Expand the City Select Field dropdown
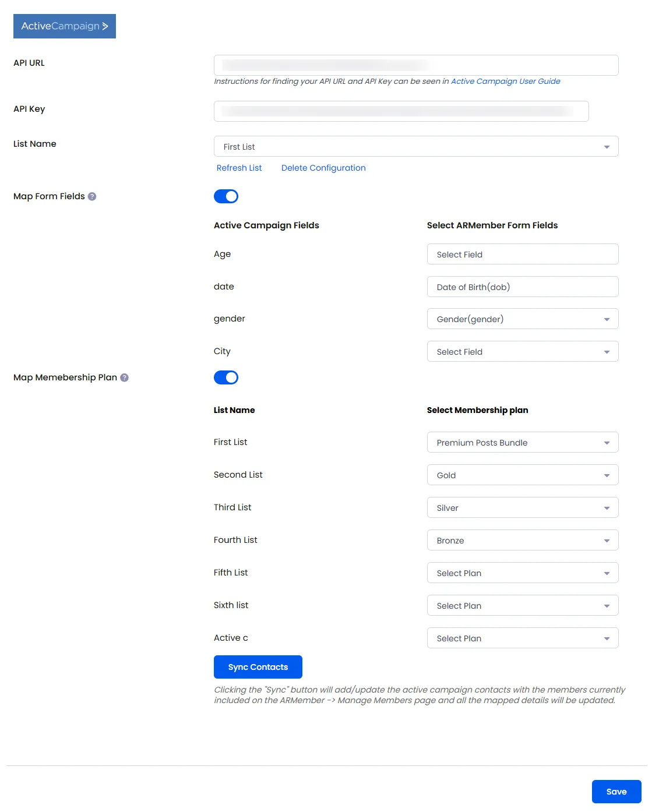This screenshot has height=812, width=659. tap(523, 351)
